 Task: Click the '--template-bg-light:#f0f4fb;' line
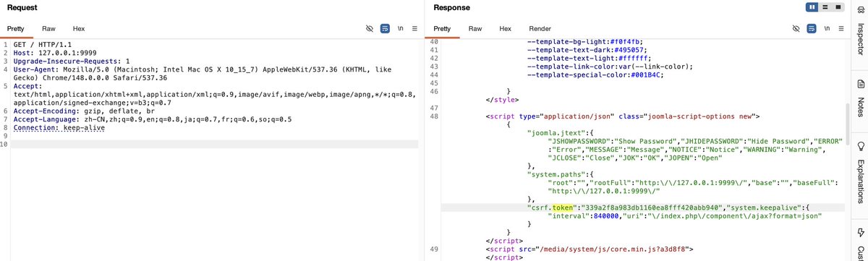pyautogui.click(x=585, y=42)
